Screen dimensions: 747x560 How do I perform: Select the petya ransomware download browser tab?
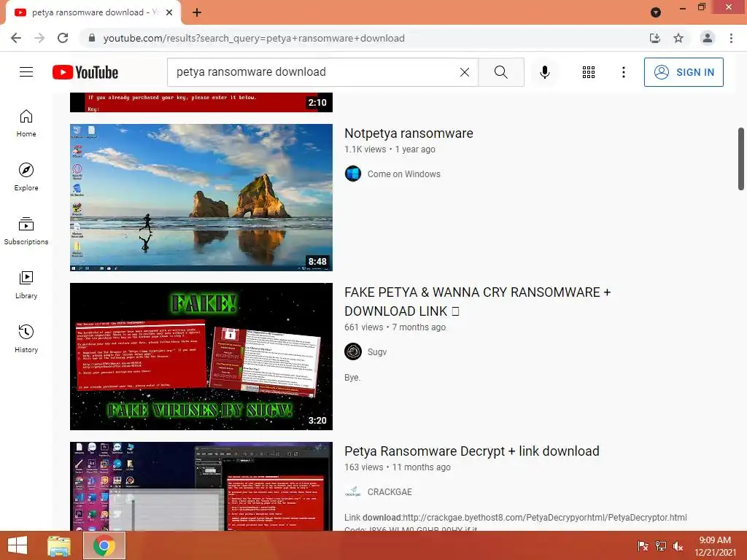93,12
